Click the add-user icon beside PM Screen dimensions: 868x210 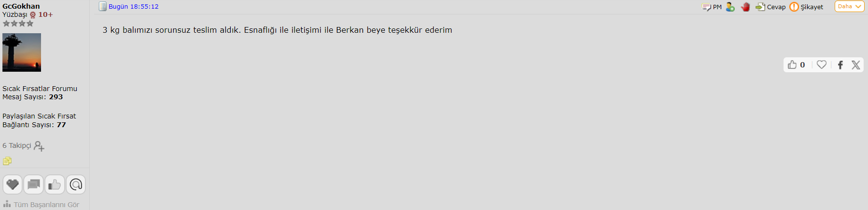coord(730,7)
